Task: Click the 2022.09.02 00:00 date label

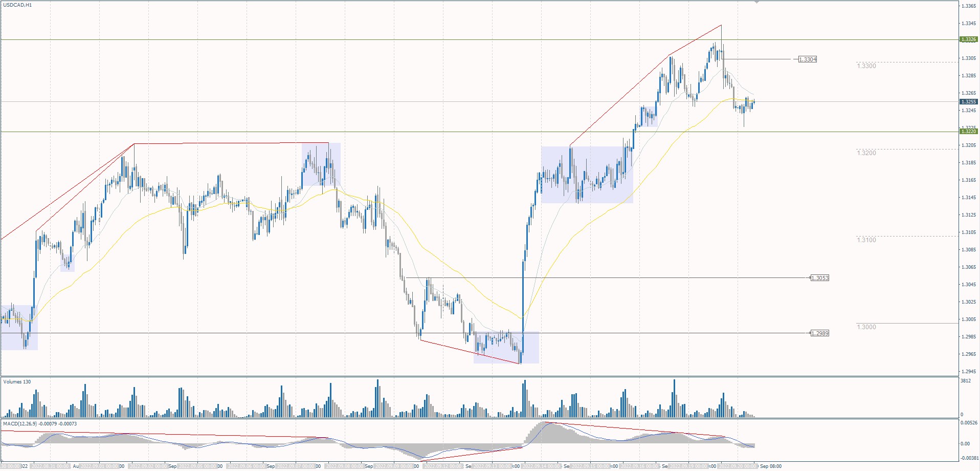Action: [x=148, y=466]
